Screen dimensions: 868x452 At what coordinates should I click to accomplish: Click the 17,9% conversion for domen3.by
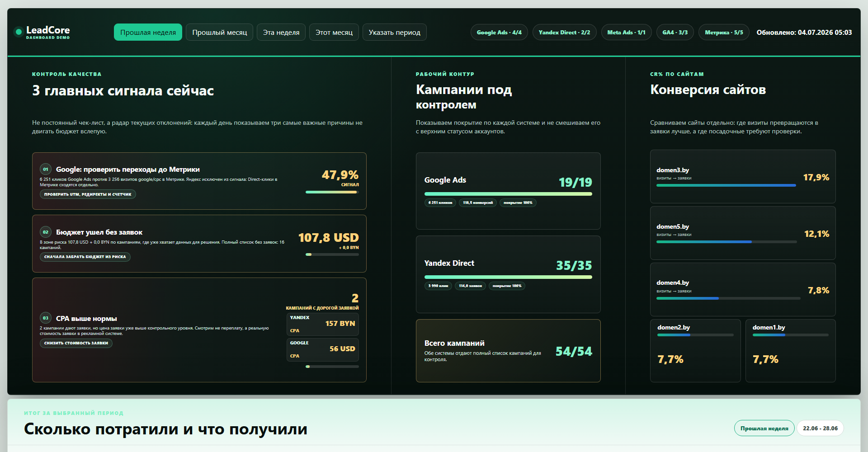816,177
